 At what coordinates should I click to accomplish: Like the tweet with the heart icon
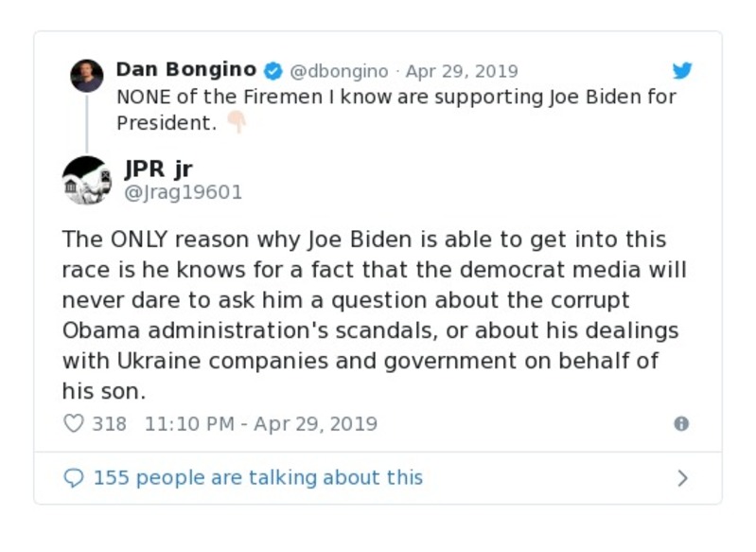pyautogui.click(x=73, y=423)
